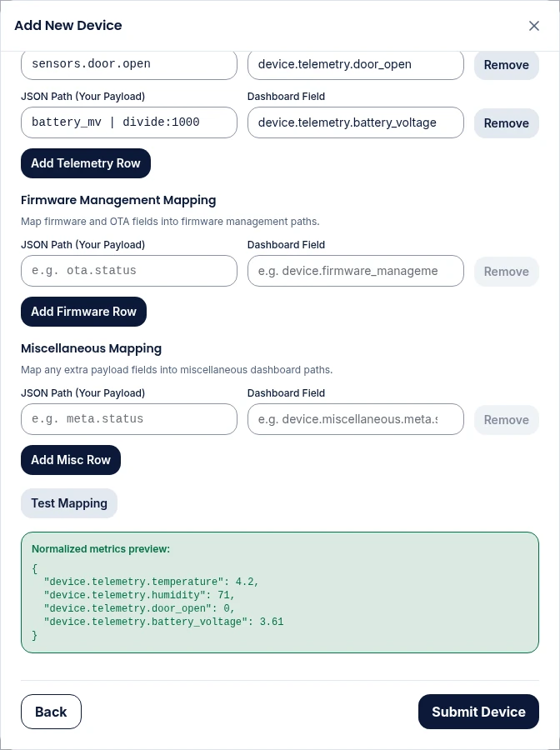Click the 'Map firmware and OTA fields' description
The image size is (560, 750).
170,222
